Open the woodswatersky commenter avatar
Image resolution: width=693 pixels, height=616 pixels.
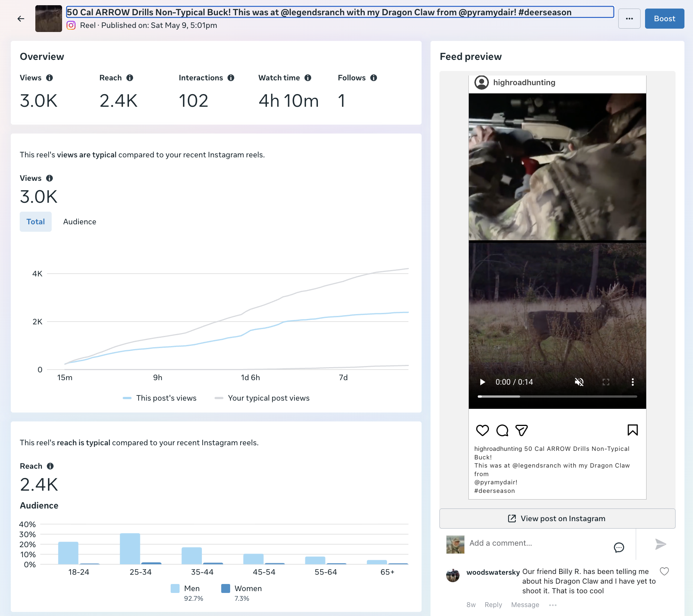tap(453, 575)
